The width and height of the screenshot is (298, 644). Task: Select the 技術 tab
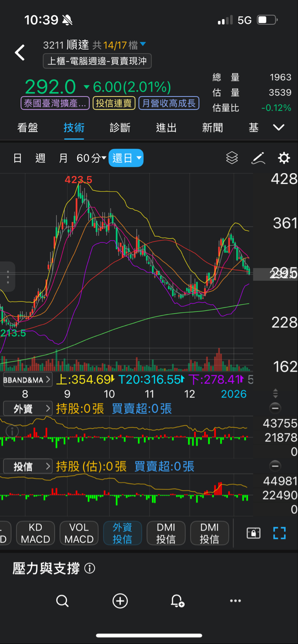tap(74, 128)
